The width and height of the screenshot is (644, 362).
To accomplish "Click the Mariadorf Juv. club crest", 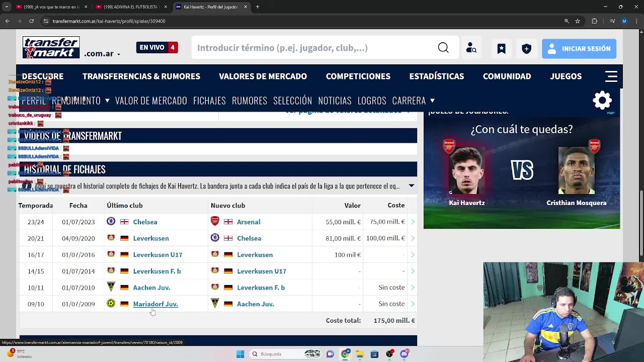I will 111,303.
